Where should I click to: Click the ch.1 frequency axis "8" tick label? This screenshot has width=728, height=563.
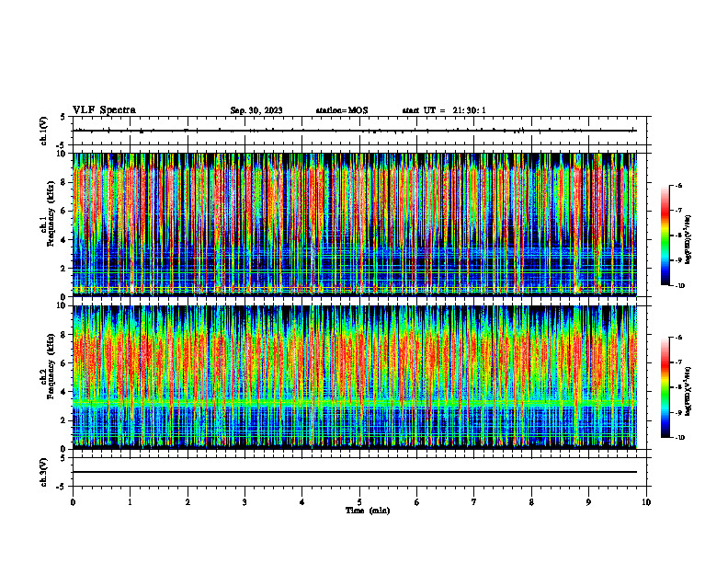click(x=64, y=182)
